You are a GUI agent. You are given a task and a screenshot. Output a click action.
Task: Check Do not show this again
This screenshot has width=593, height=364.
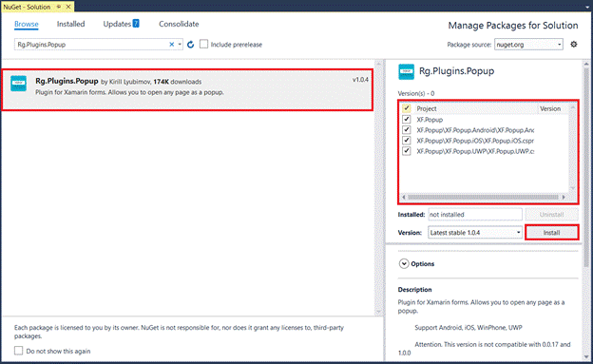(19, 351)
